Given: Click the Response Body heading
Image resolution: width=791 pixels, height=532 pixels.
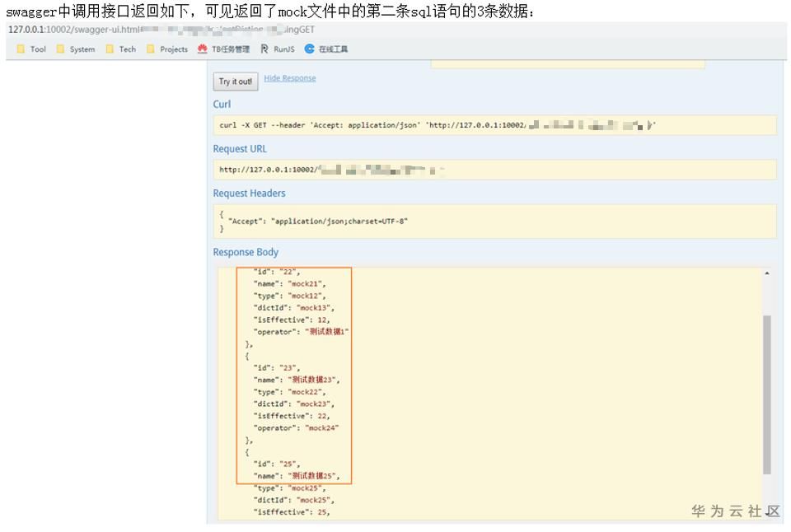Looking at the screenshot, I should click(x=246, y=252).
